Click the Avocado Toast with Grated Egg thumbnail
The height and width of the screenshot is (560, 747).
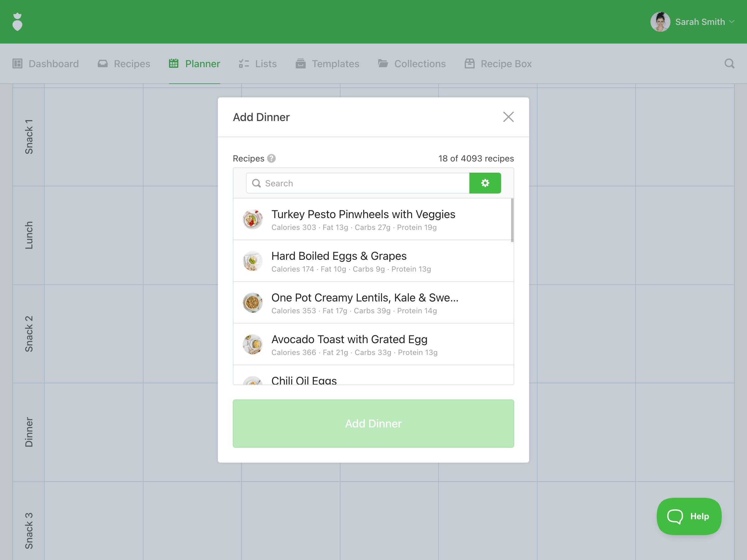253,344
